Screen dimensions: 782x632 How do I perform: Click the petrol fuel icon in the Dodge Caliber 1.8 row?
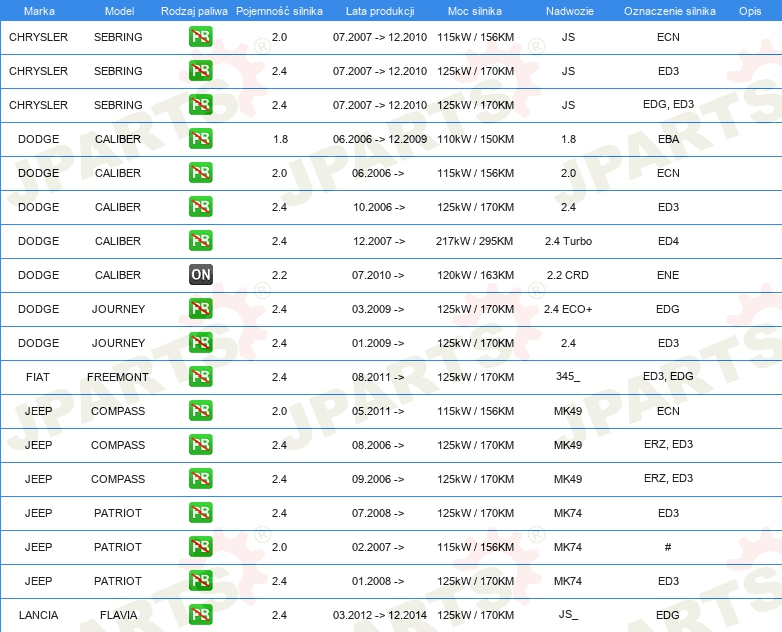click(x=200, y=138)
